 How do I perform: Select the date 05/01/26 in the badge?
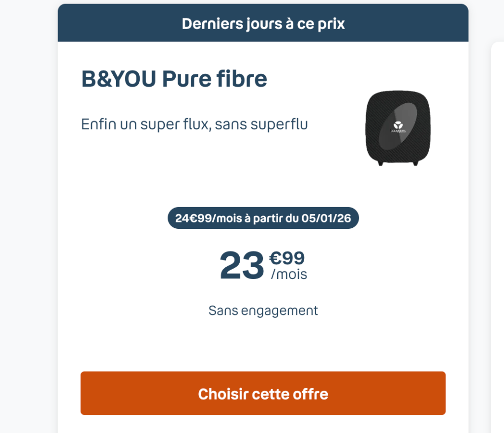pos(327,217)
